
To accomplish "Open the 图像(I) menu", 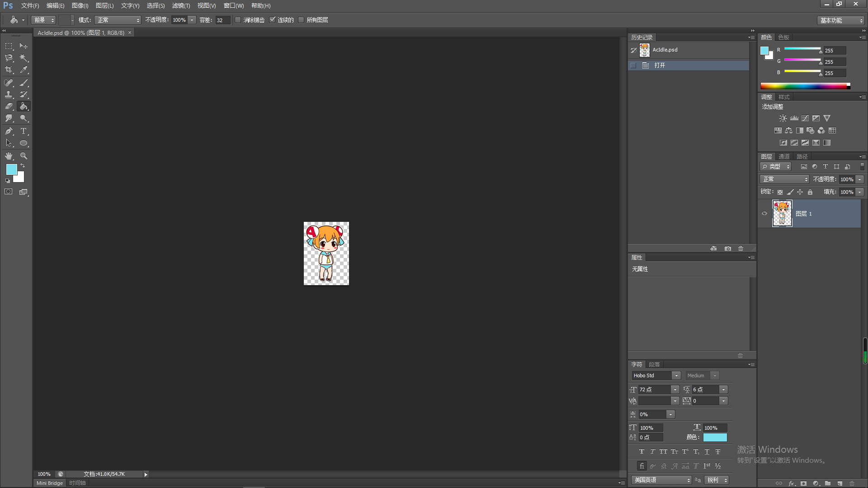I will point(80,6).
